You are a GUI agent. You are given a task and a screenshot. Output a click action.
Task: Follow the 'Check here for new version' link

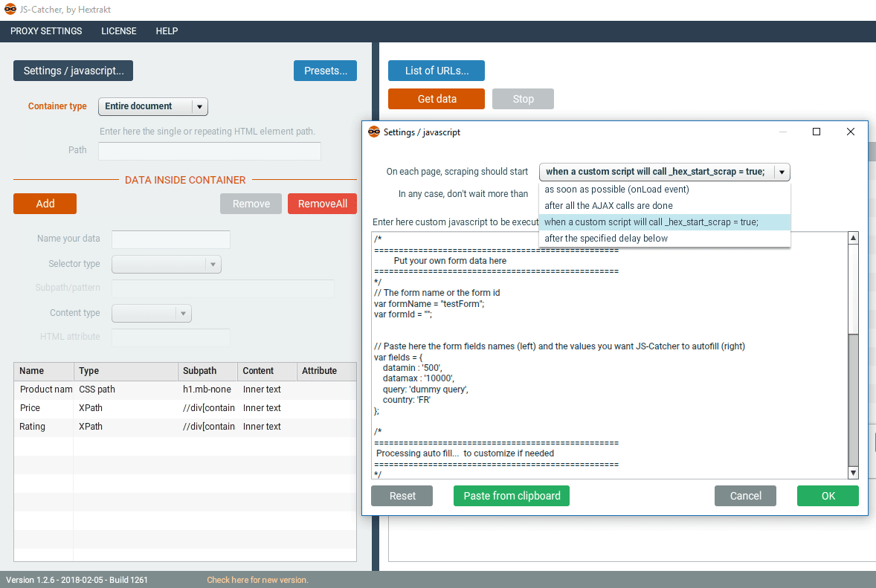pos(257,580)
